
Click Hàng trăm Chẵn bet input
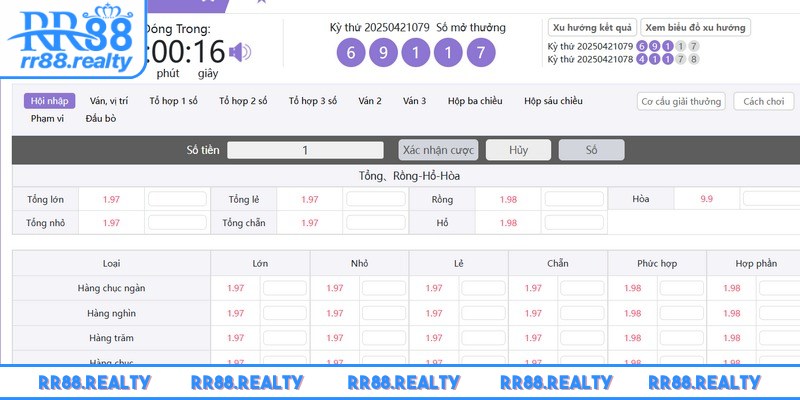point(582,338)
